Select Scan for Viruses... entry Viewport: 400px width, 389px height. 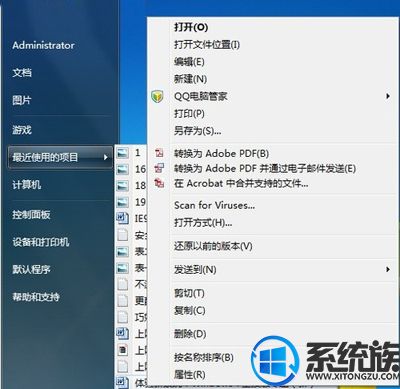214,205
